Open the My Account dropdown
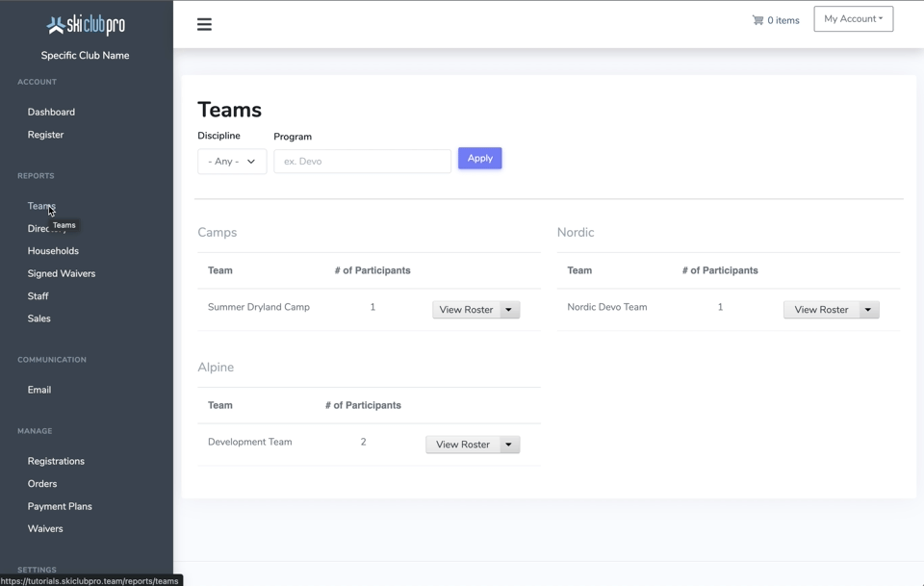The height and width of the screenshot is (586, 924). click(854, 19)
